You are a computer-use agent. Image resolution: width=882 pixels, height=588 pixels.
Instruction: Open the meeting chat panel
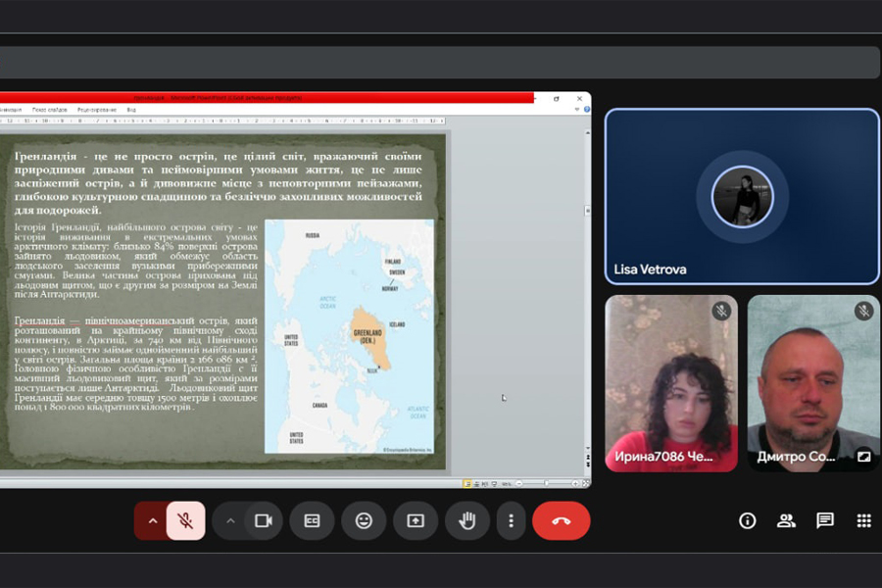coord(825,520)
